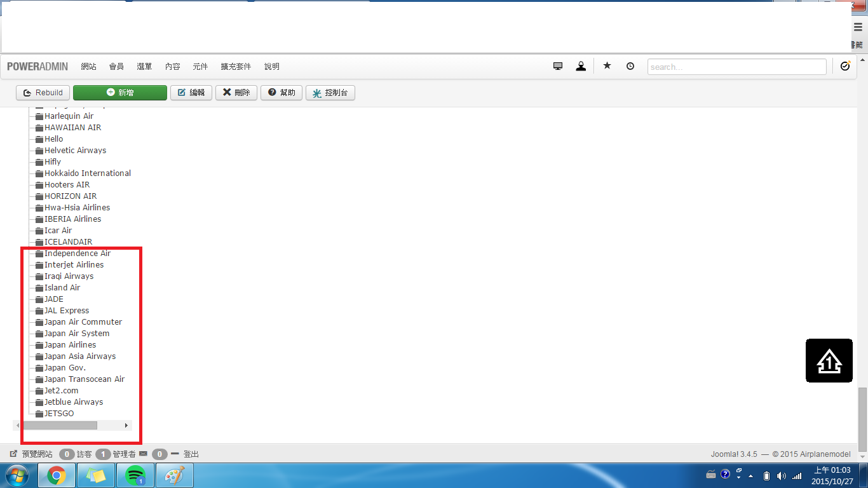Click the network signal icon in tray
Screen dimensions: 868x488
(x=797, y=475)
